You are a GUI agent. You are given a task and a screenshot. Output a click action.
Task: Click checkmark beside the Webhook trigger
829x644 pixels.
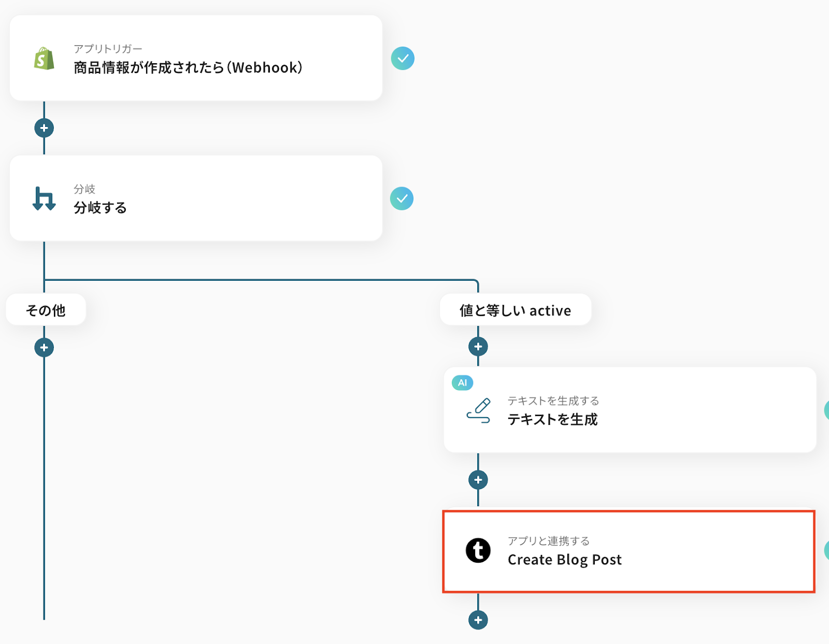[403, 59]
